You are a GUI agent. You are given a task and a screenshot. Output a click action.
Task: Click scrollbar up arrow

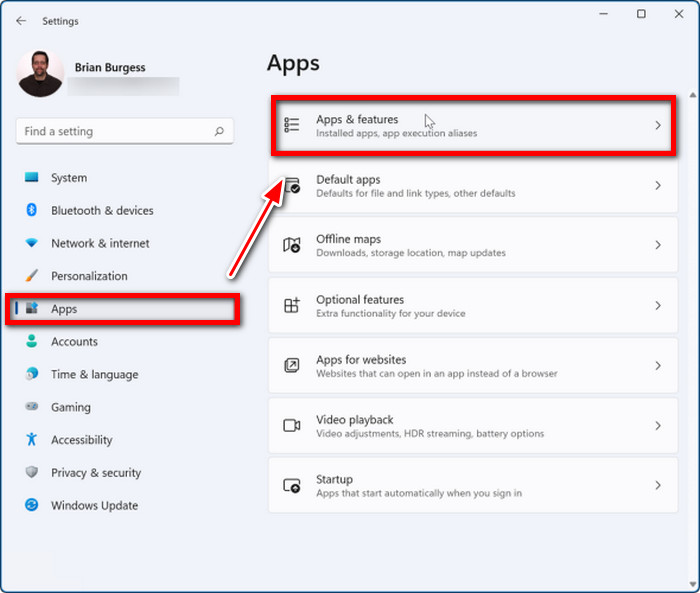(692, 95)
